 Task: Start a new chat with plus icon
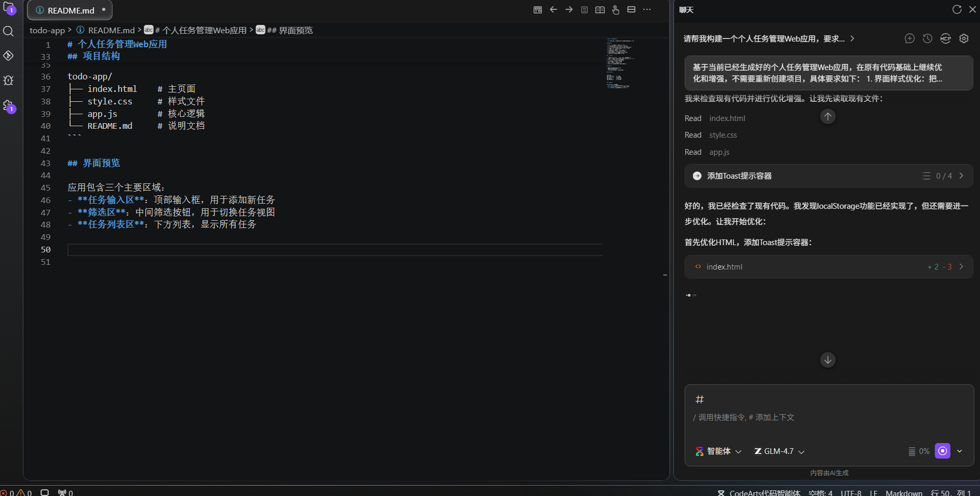coord(909,38)
